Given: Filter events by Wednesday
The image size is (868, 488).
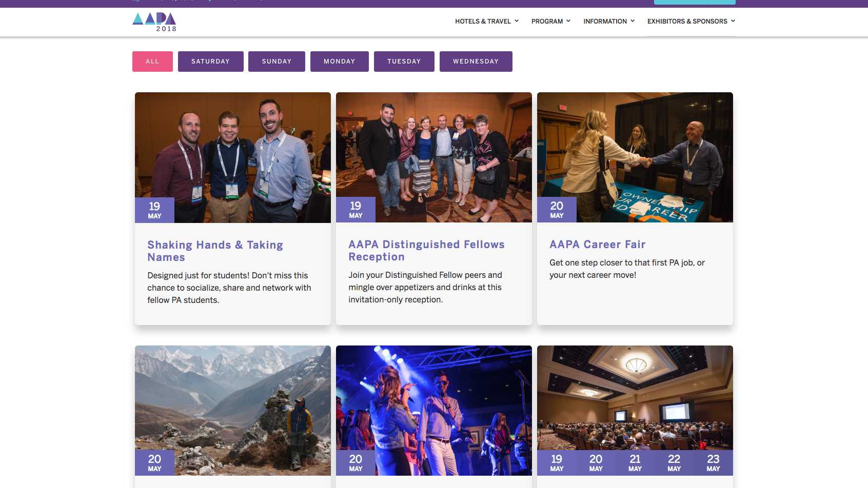Looking at the screenshot, I should click(476, 62).
